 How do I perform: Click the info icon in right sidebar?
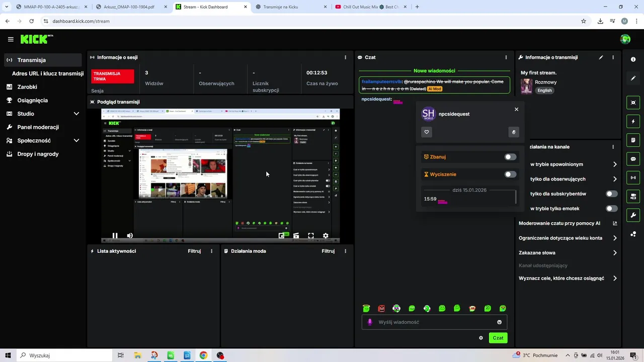pos(633,59)
